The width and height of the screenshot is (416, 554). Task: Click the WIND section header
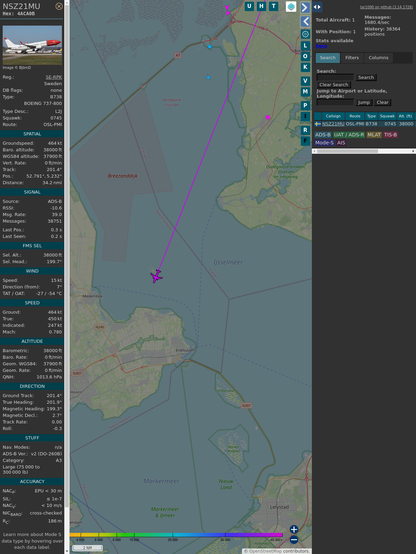[32, 271]
